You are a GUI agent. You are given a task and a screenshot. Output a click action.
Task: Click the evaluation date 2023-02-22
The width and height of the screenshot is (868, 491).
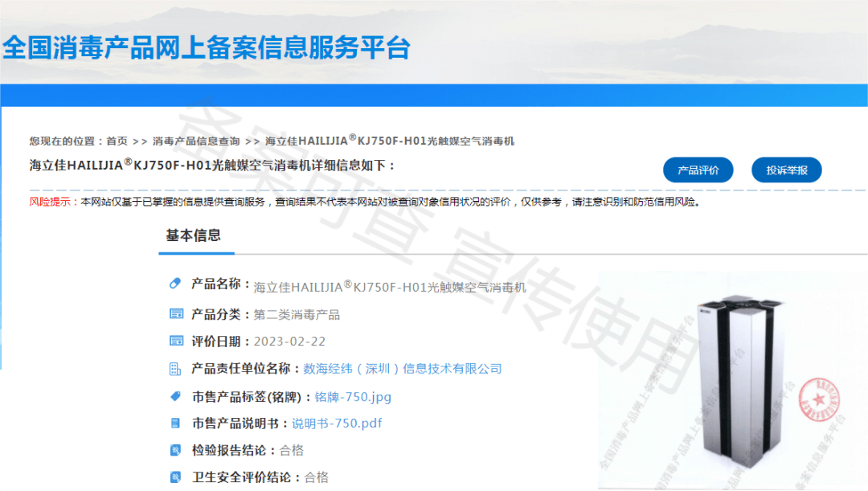[x=289, y=342]
